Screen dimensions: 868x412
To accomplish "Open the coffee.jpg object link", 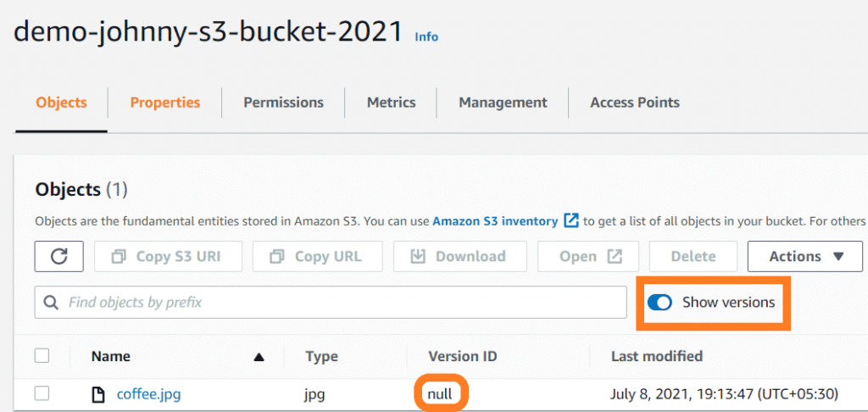I will click(x=148, y=394).
